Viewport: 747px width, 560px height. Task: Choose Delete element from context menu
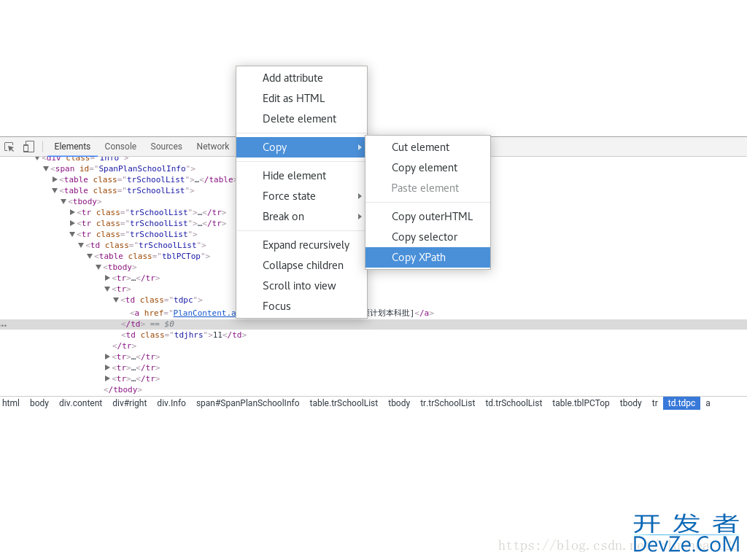point(299,119)
